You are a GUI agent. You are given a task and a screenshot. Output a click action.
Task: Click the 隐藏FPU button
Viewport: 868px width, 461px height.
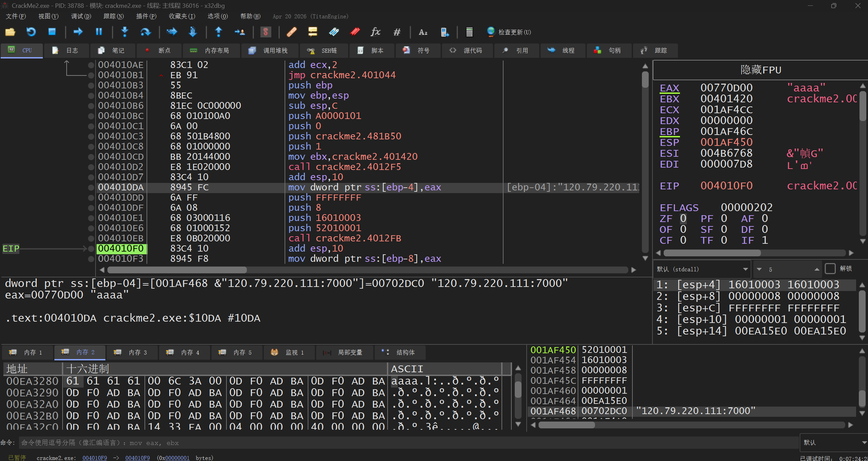point(761,70)
